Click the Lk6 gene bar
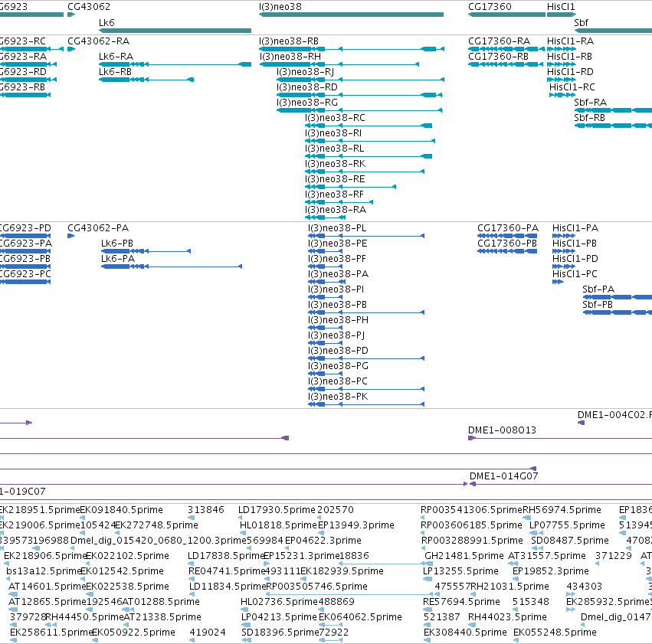Screen dimensions: 652x644 click(x=175, y=31)
